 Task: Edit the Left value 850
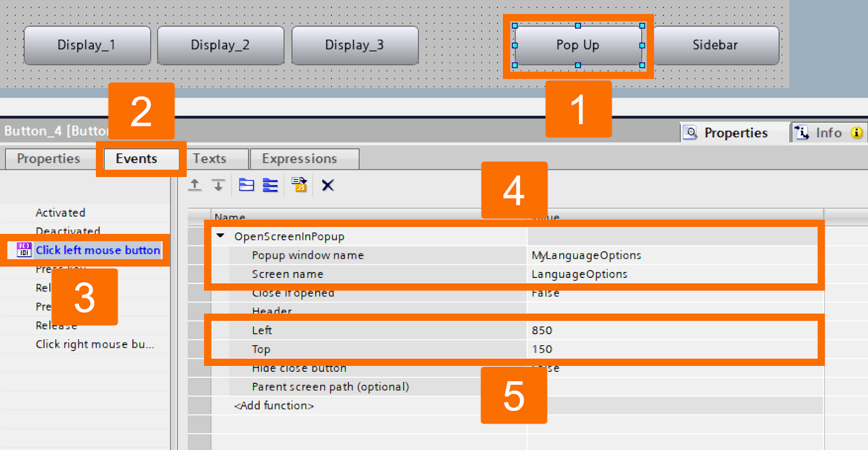coord(672,330)
